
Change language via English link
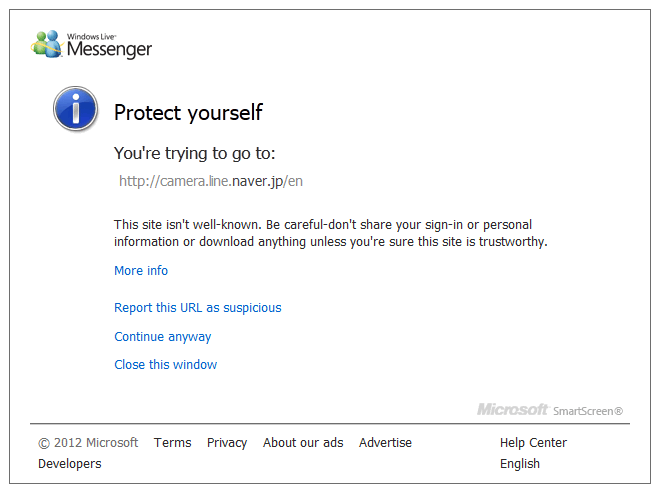pos(520,464)
